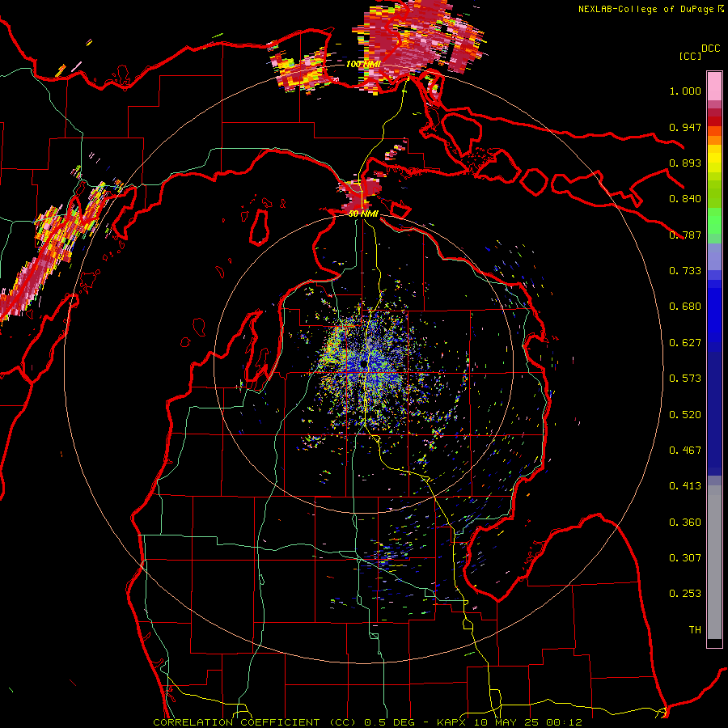Select the 0.893 legend value
The height and width of the screenshot is (728, 728).
(685, 163)
